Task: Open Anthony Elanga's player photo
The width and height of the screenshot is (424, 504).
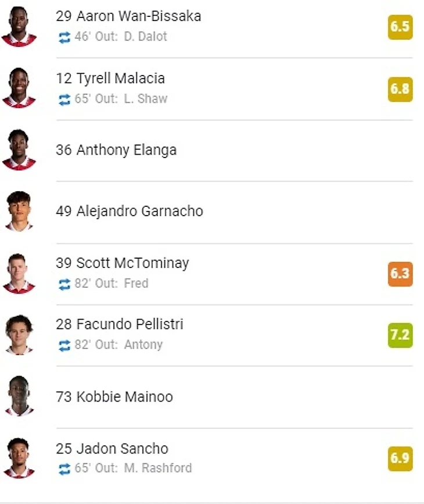Action: pos(19,150)
